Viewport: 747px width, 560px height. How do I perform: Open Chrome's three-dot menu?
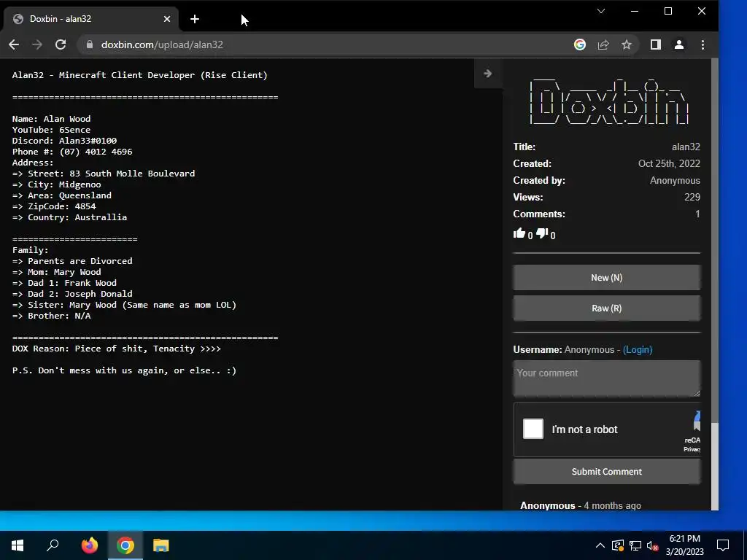point(703,44)
